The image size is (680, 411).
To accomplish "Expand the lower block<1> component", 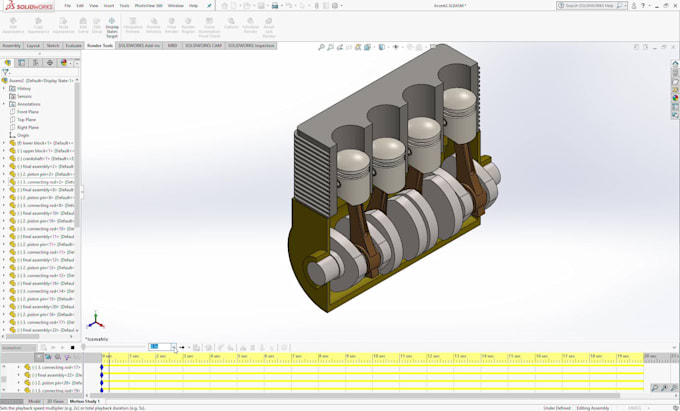I will point(4,143).
